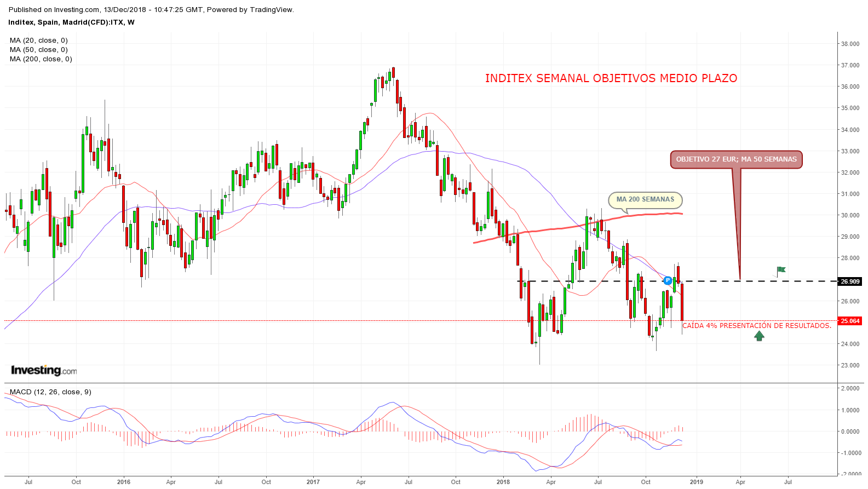Click the MACD (12, 26, close, 9) label

tap(50, 392)
